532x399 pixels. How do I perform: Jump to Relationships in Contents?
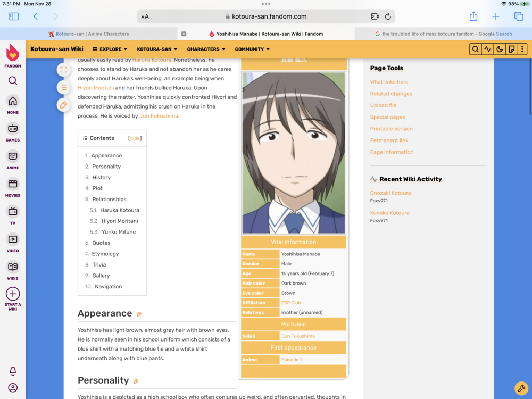coord(109,199)
